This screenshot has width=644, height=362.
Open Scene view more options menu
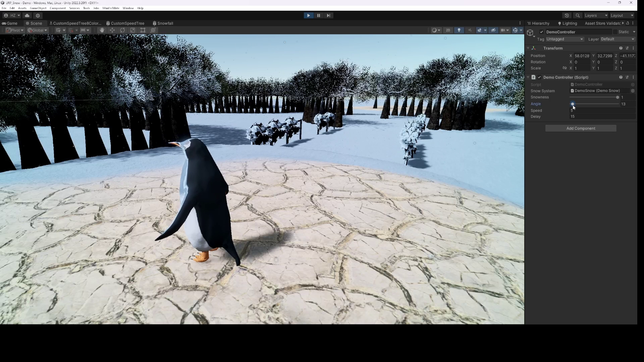point(520,23)
